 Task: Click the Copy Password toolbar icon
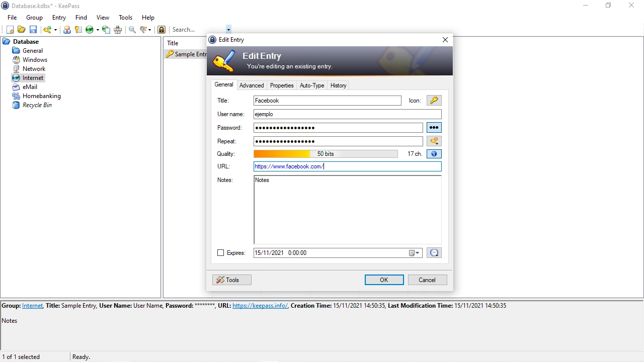tap(78, 30)
